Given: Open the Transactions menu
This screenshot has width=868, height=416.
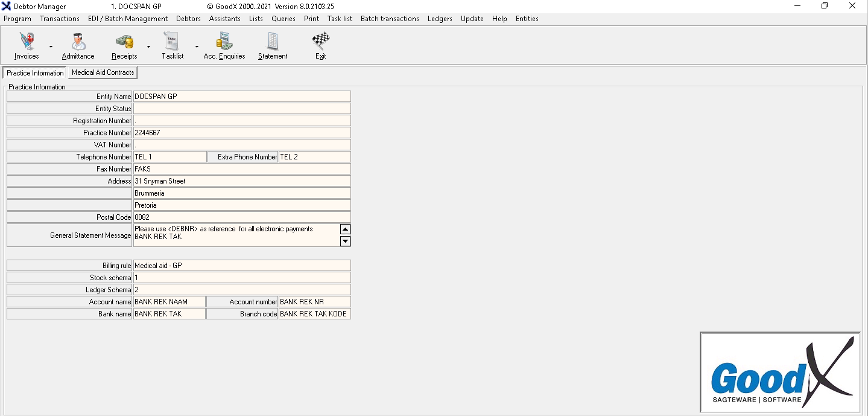Looking at the screenshot, I should point(60,19).
